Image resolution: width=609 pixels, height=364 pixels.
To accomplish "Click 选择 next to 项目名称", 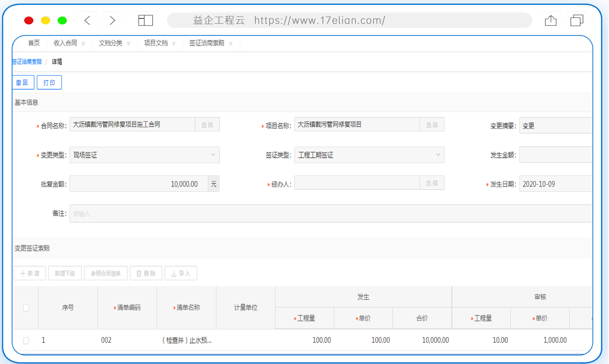I will click(x=432, y=125).
